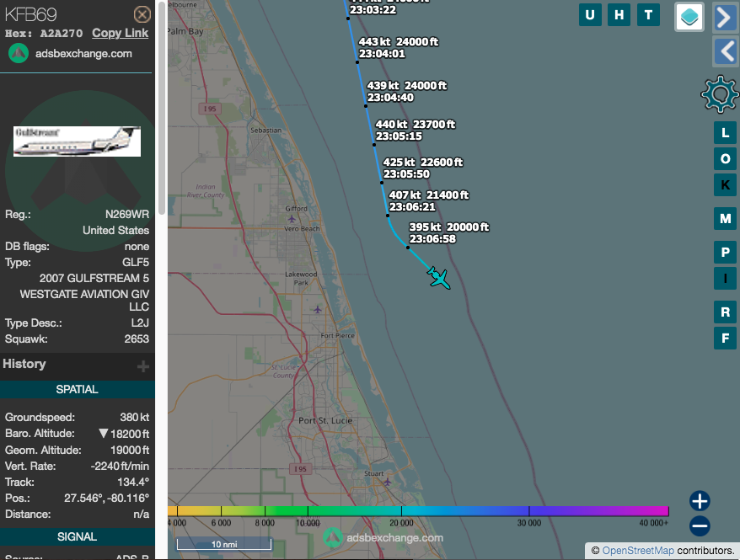Screen dimensions: 740x560
Task: Click the Hex: A2A270 text
Action: pyautogui.click(x=44, y=34)
